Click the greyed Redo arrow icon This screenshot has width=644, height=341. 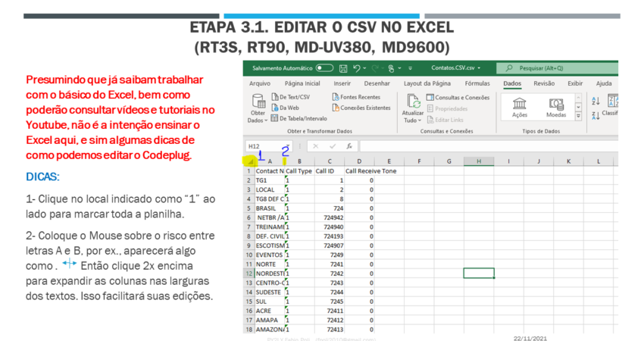[x=374, y=68]
